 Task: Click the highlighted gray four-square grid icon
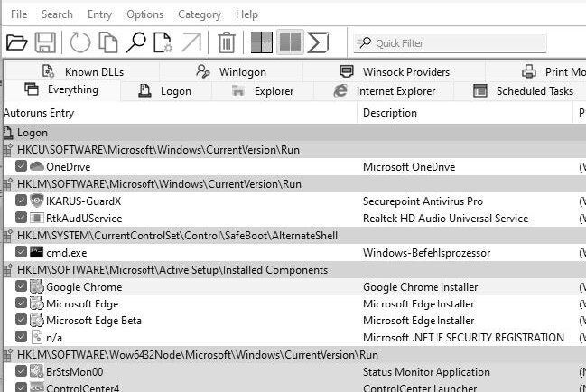(x=290, y=42)
